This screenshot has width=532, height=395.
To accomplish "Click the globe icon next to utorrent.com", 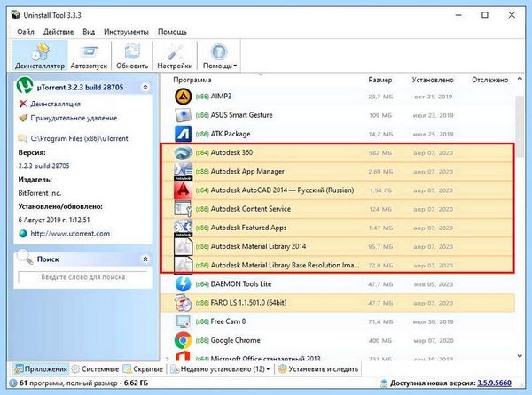I will 23,234.
